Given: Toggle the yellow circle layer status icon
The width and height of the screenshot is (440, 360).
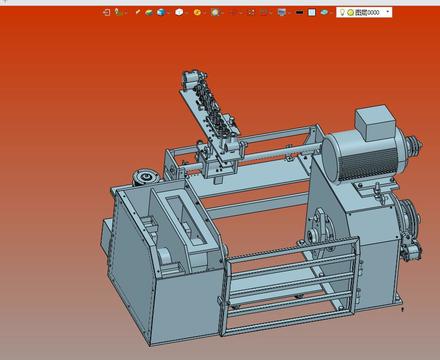Looking at the screenshot, I should (x=350, y=13).
